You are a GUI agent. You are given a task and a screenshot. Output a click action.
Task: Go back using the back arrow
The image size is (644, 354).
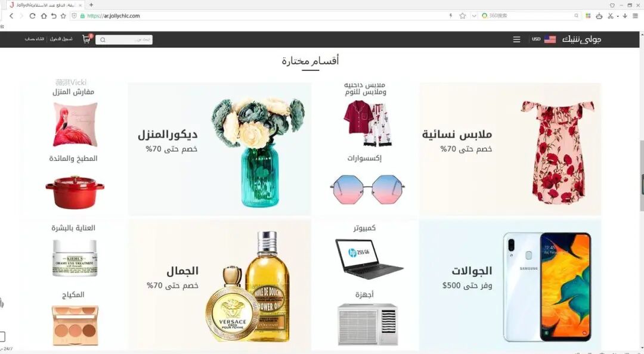[x=11, y=15]
